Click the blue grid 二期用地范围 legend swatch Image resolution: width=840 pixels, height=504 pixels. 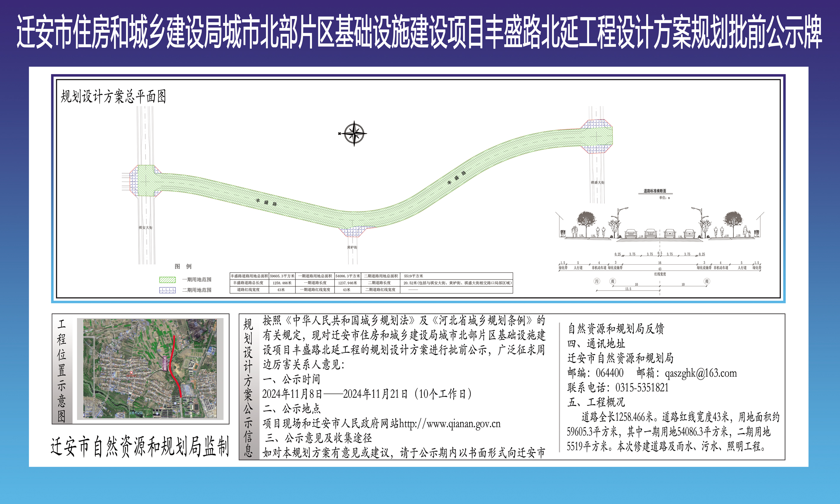click(167, 290)
